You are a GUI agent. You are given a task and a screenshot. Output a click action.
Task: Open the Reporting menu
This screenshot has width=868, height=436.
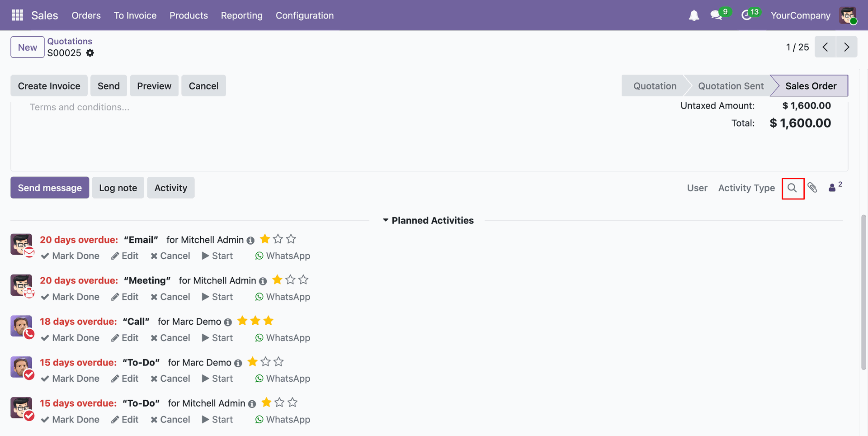241,15
